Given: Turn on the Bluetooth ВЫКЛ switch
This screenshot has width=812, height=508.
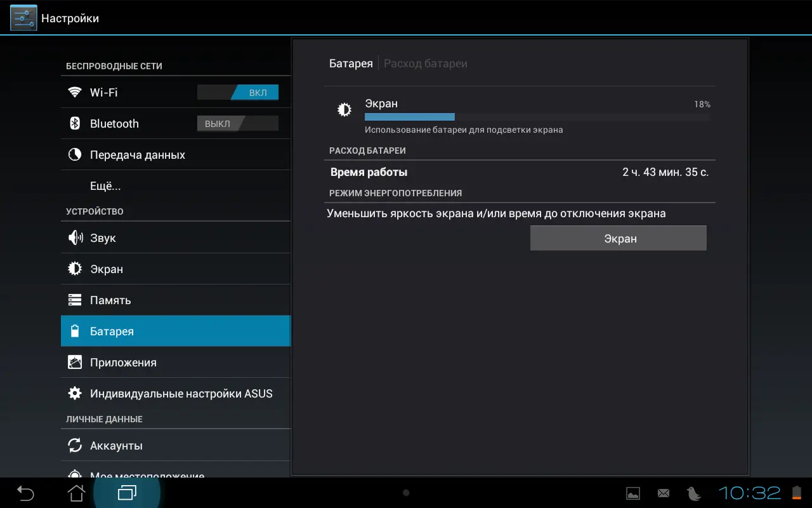Looking at the screenshot, I should click(238, 124).
